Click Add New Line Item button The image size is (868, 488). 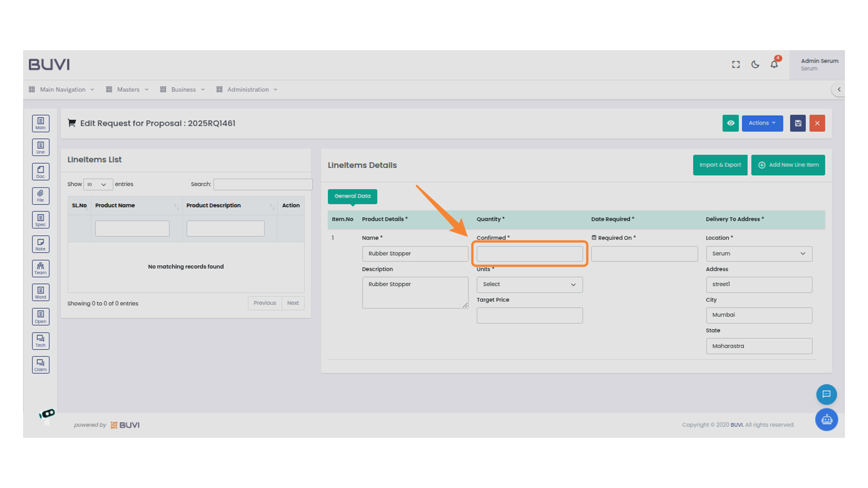click(788, 165)
